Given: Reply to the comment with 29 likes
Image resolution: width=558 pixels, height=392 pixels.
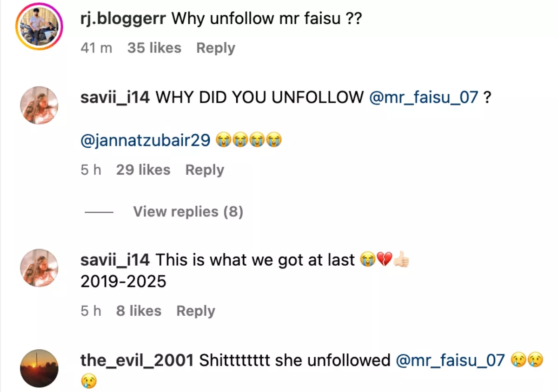Looking at the screenshot, I should point(205,170).
